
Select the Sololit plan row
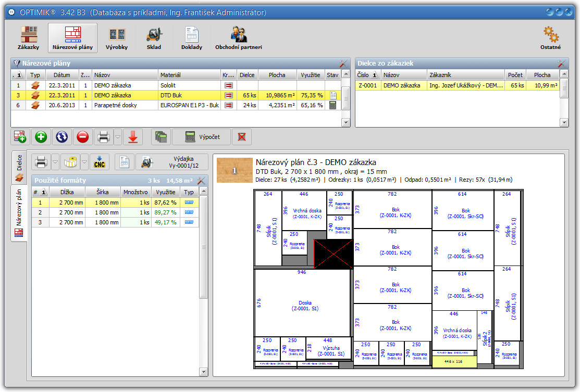[176, 85]
